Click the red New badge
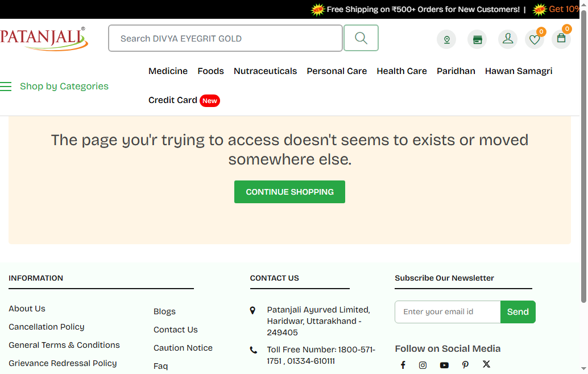Screen dimensions: 588x374 coord(210,101)
